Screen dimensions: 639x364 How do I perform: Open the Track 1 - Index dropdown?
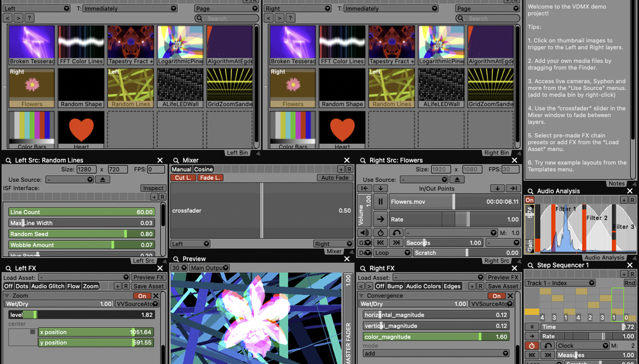coord(560,283)
